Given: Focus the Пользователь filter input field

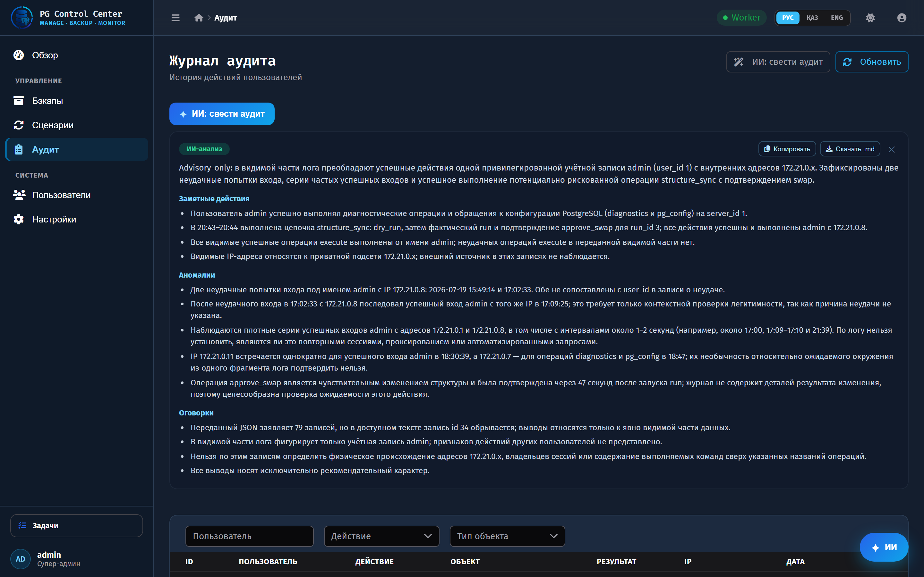Looking at the screenshot, I should tap(249, 536).
